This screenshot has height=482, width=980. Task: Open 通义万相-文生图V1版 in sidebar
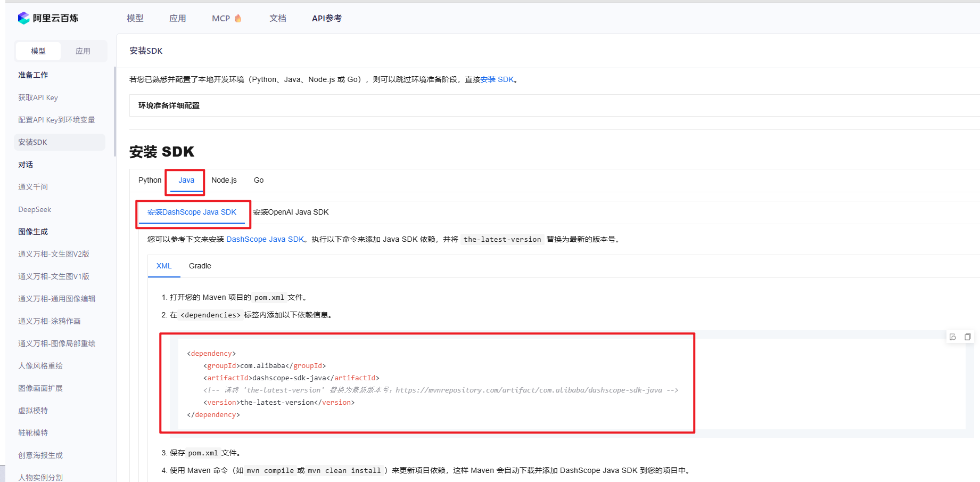(54, 276)
